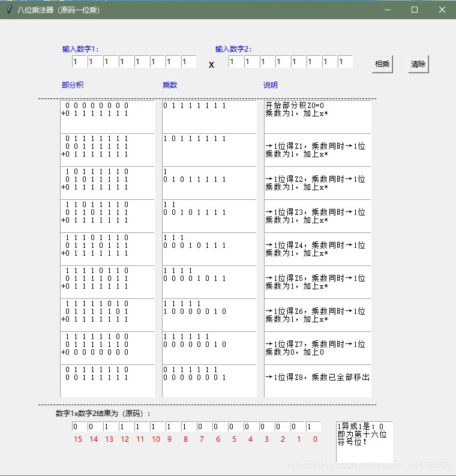This screenshot has width=456, height=476.
Task: Click the result bit field above index 10
Action: [157, 427]
